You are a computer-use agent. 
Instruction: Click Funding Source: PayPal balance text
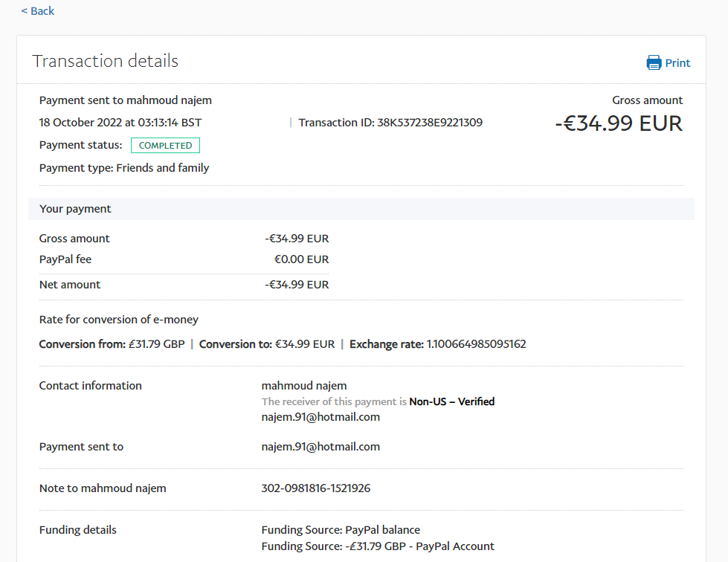[x=341, y=530]
